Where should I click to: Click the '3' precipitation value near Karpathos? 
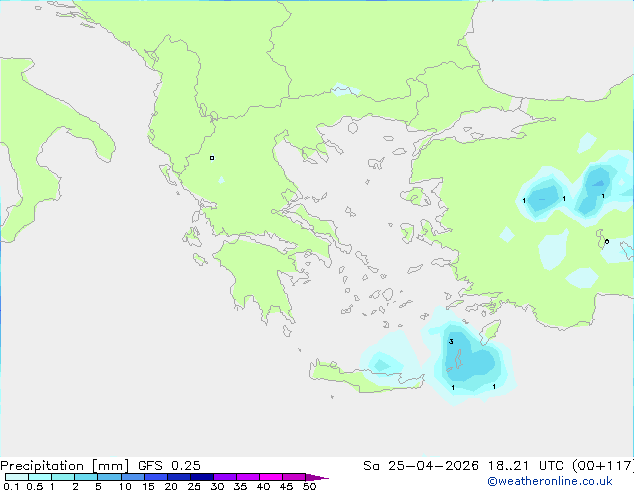point(451,342)
